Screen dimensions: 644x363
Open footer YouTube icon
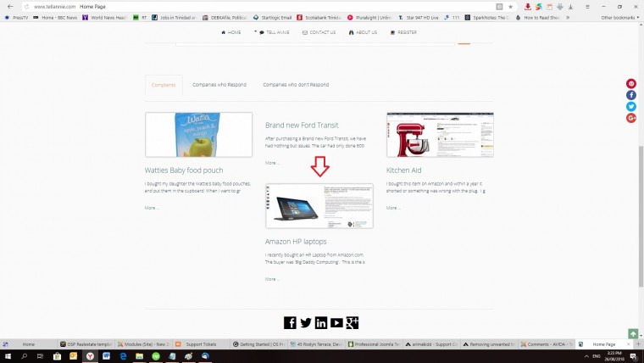click(336, 322)
